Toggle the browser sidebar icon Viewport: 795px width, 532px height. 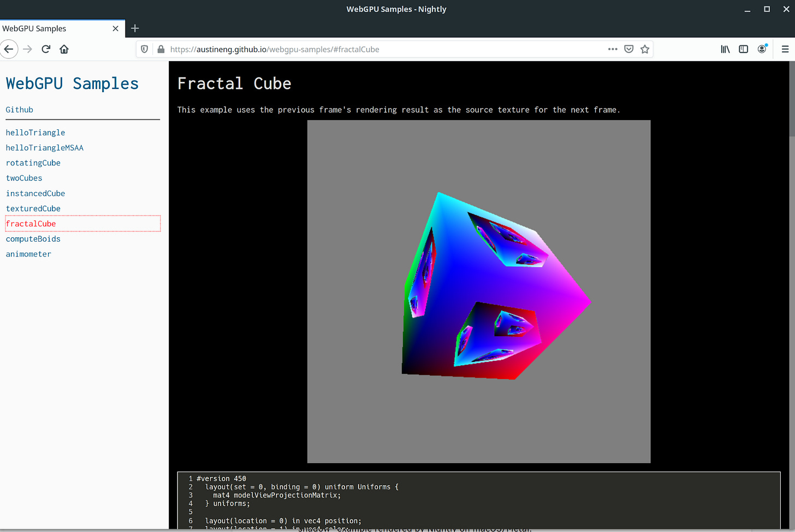[743, 49]
